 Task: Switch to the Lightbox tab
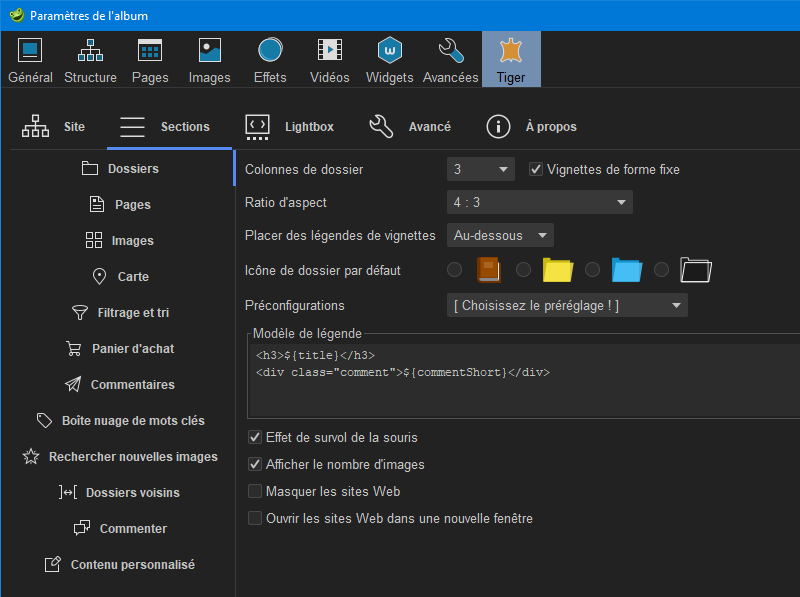(290, 127)
